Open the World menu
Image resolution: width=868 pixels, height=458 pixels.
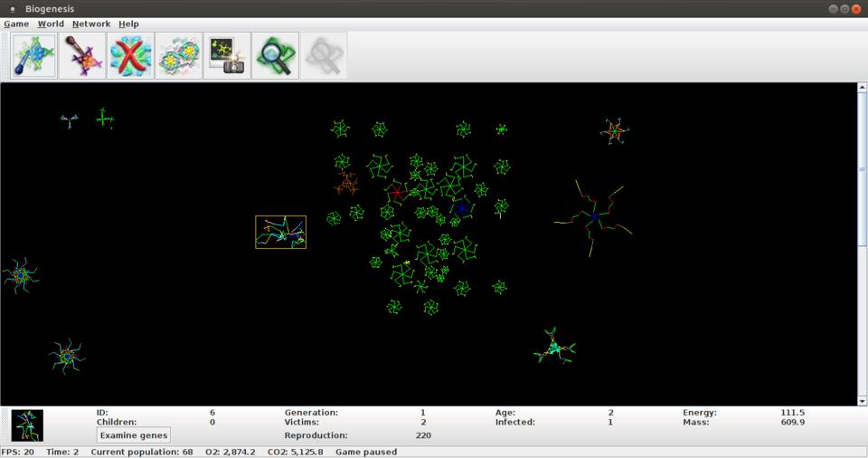point(51,24)
